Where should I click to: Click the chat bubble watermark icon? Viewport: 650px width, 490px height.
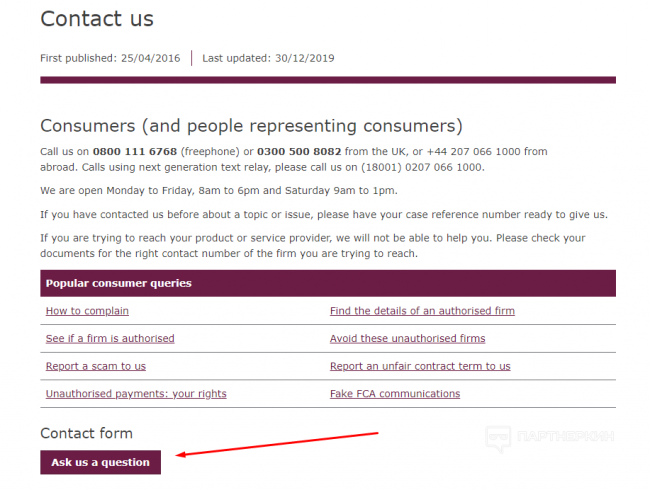499,438
